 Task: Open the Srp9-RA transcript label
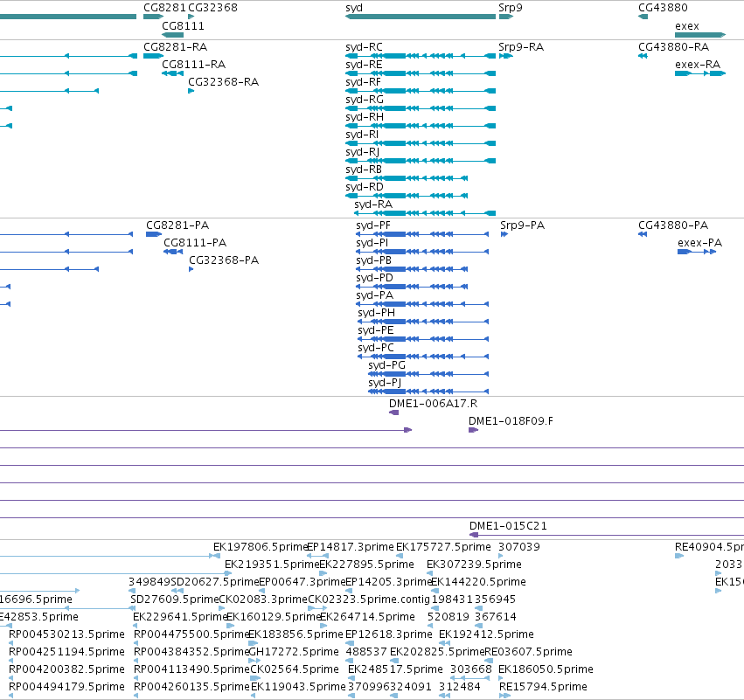(x=521, y=47)
